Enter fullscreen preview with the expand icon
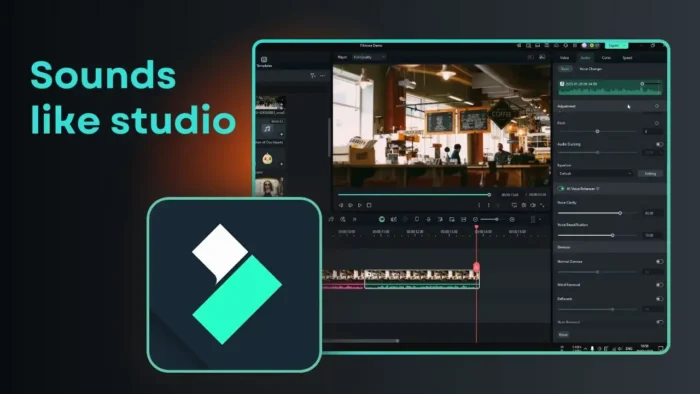The height and width of the screenshot is (394, 700). (x=542, y=205)
